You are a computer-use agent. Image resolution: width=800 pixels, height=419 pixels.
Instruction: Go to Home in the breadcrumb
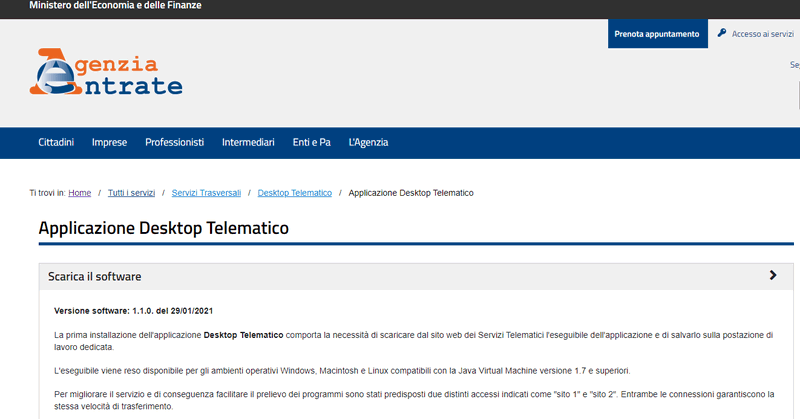pos(80,193)
